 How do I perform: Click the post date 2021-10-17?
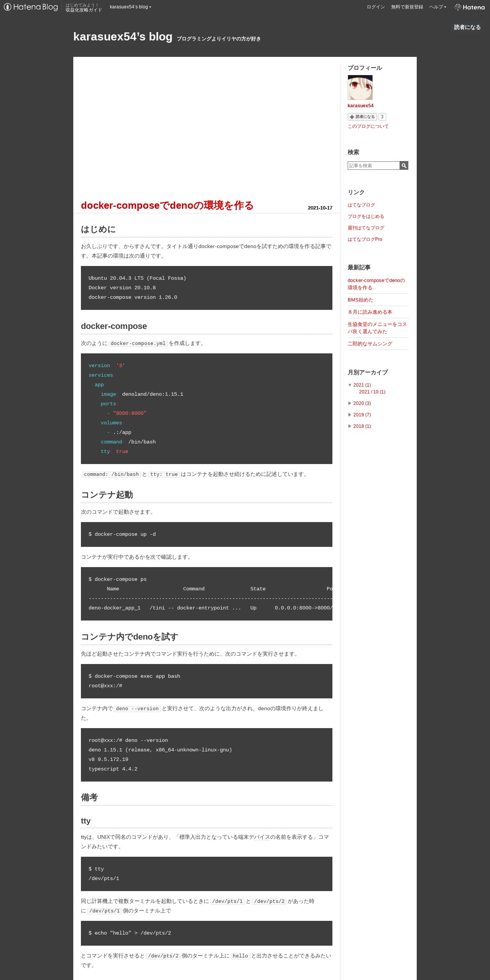320,208
